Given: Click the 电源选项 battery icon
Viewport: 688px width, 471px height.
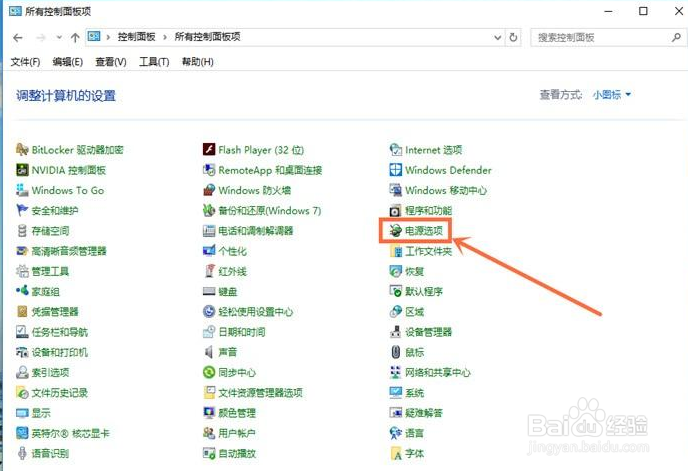Looking at the screenshot, I should tap(395, 230).
